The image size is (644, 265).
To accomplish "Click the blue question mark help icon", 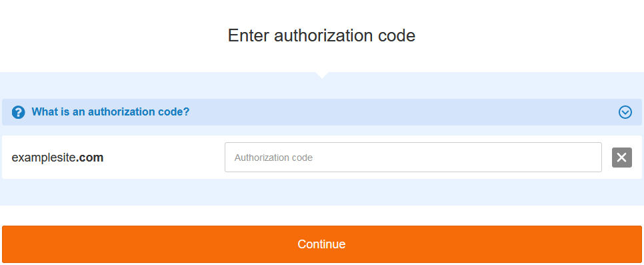I will 18,112.
